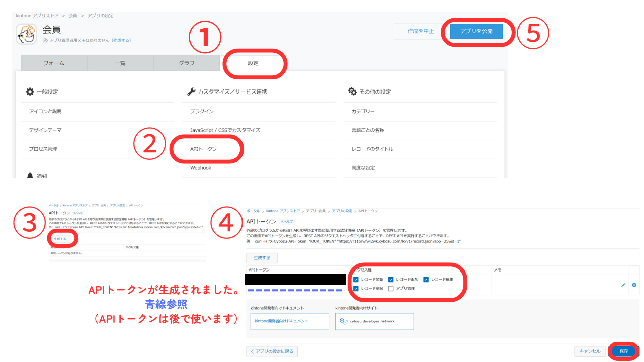Open the APIトークン settings link
The height and width of the screenshot is (362, 644).
click(x=204, y=149)
